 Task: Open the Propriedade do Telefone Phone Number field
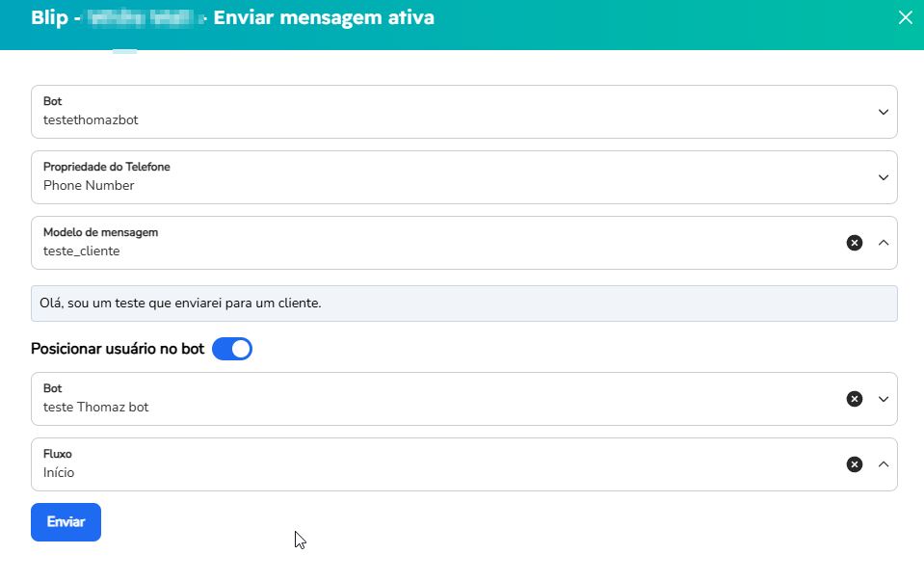[463, 177]
